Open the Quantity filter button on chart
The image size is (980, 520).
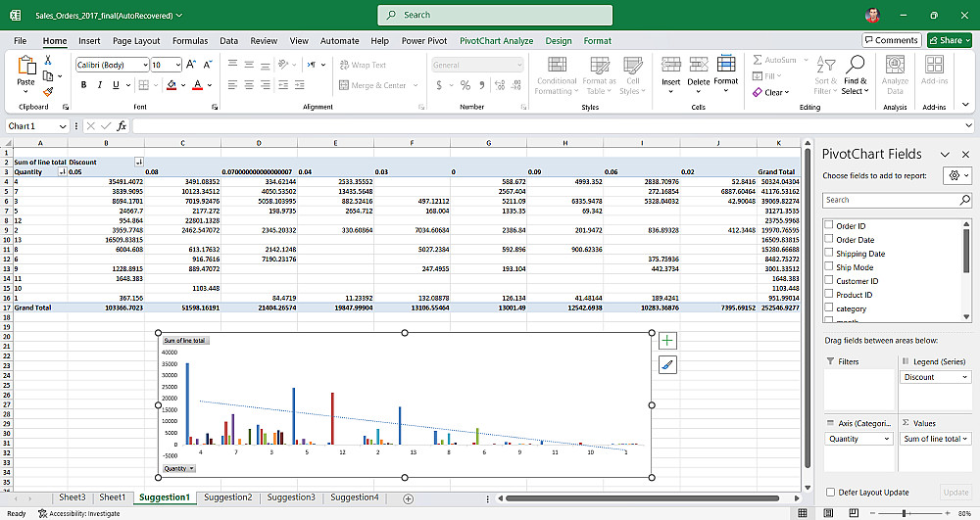point(178,468)
